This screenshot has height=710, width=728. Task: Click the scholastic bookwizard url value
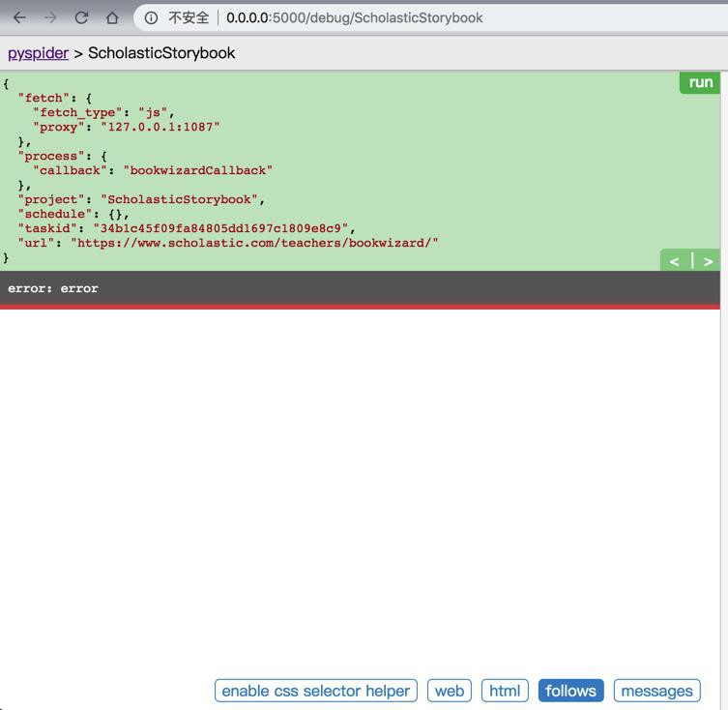click(x=254, y=243)
